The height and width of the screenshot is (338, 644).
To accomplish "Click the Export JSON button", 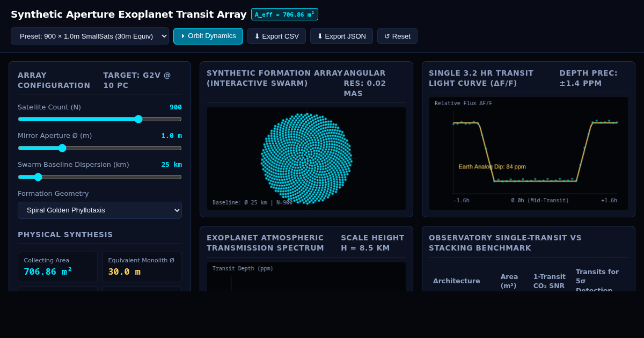I will coord(341,36).
